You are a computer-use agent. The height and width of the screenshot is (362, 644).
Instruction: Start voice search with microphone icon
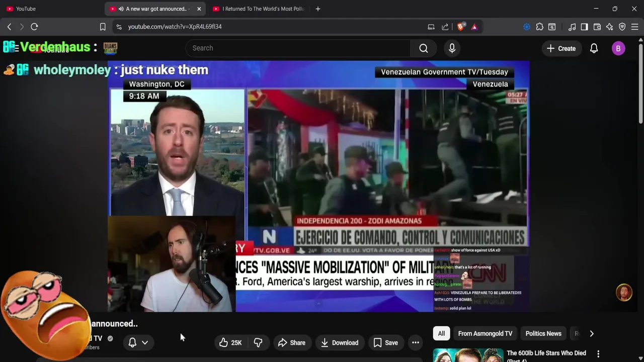point(452,48)
